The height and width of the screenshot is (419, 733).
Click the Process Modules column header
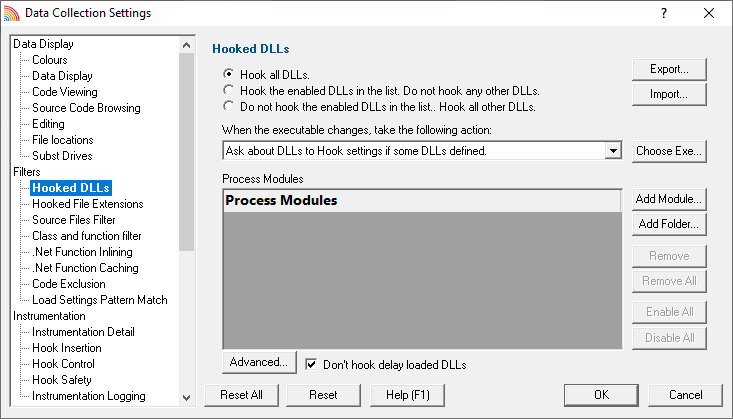point(422,201)
